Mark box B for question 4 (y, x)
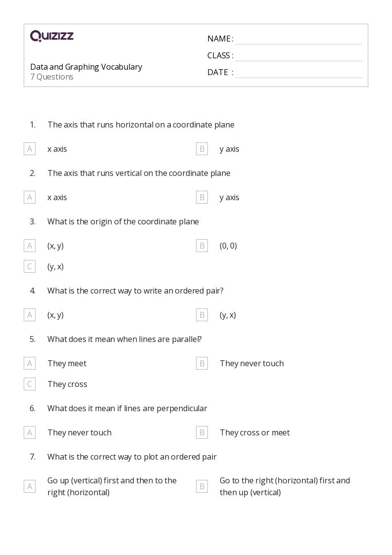 (202, 315)
